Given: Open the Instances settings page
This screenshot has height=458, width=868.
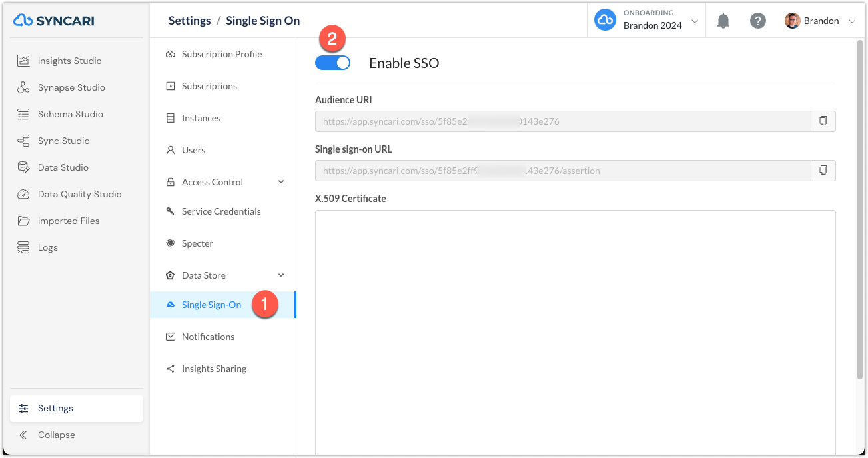Looking at the screenshot, I should click(201, 118).
